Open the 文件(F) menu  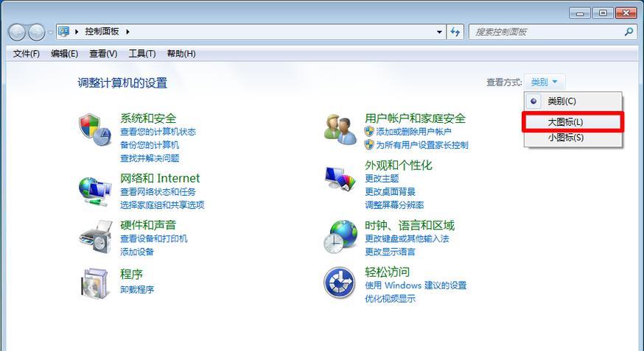click(27, 54)
